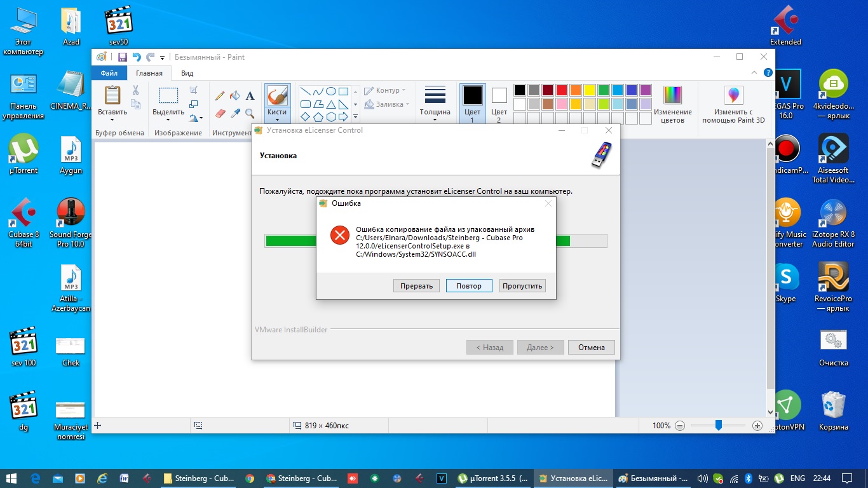Open the Файл menu in Paint

click(x=109, y=73)
